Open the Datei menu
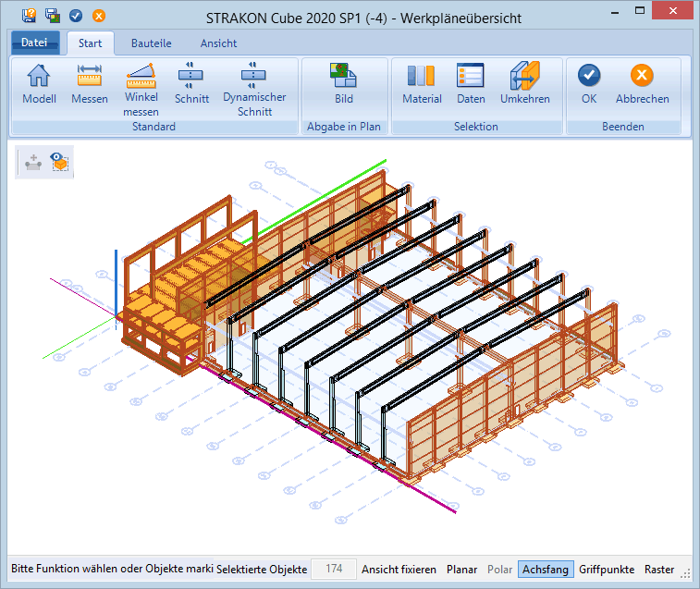The image size is (700, 589). coord(35,43)
